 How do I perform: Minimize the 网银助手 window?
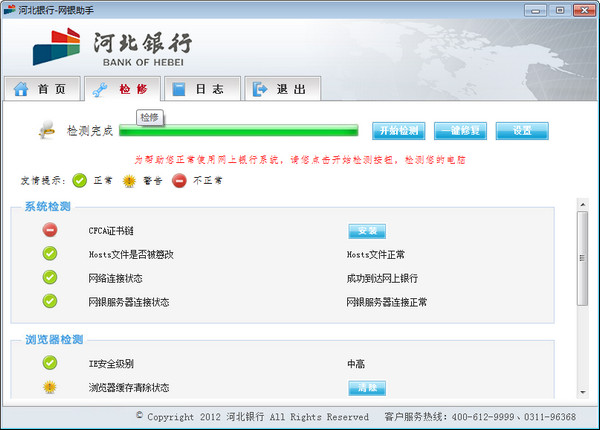pos(535,10)
